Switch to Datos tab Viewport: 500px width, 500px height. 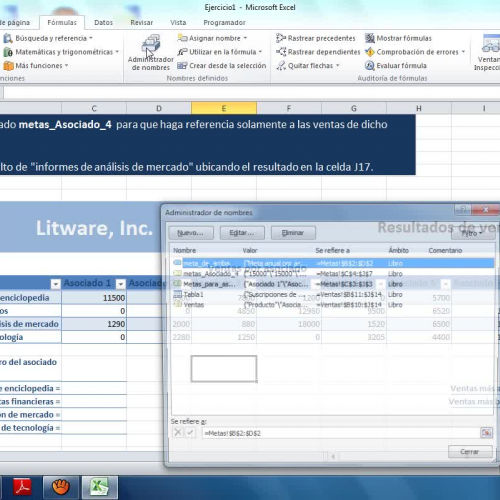(103, 23)
